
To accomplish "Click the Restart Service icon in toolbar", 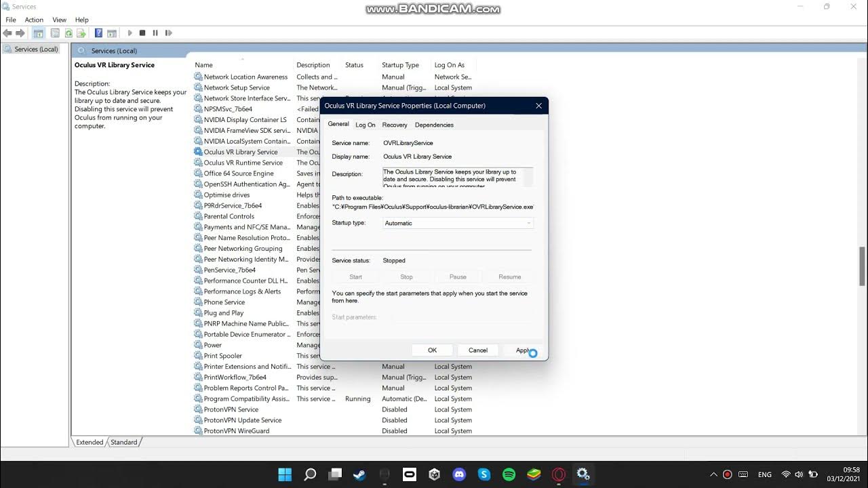I will [168, 33].
